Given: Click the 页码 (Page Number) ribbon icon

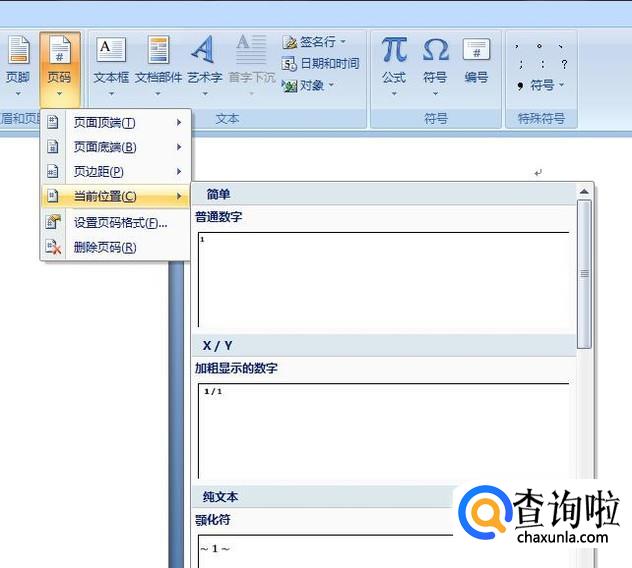Looking at the screenshot, I should click(59, 50).
